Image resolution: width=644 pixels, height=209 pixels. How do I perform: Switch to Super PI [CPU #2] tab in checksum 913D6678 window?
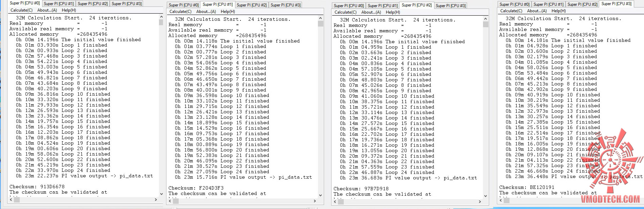[93, 4]
